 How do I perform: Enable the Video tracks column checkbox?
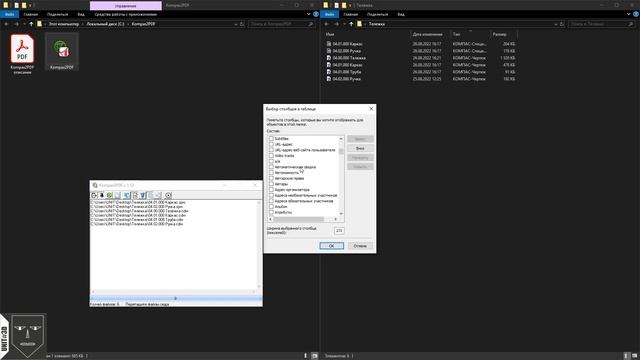coord(271,156)
